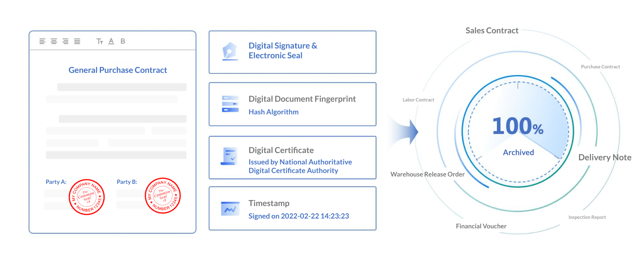The height and width of the screenshot is (267, 644).
Task: Click the General Purchase Contract title
Action: point(118,70)
